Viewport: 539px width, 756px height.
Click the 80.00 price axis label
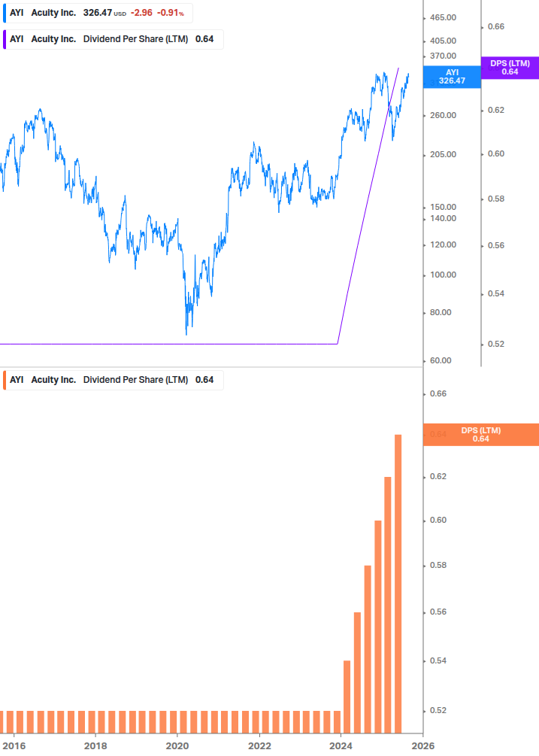441,312
